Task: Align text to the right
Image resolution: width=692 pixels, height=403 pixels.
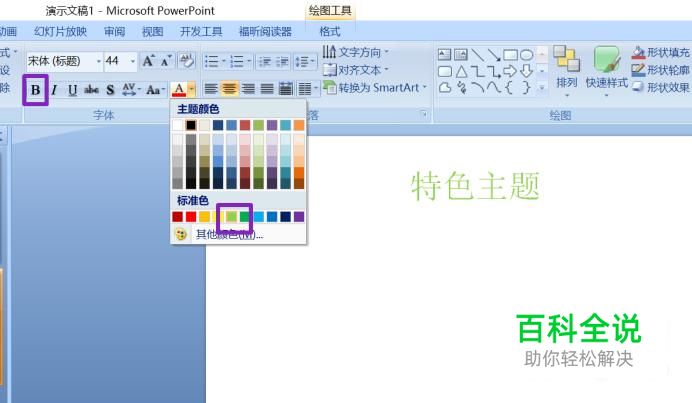Action: click(x=248, y=89)
